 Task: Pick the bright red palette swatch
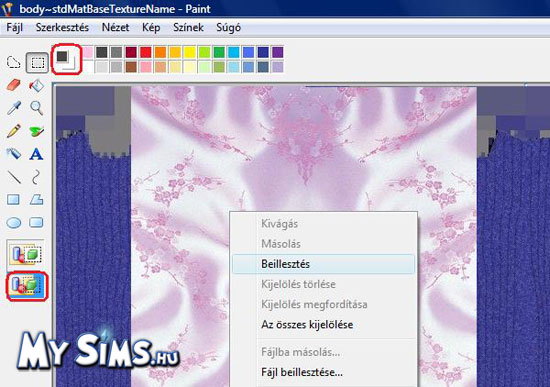tap(146, 52)
